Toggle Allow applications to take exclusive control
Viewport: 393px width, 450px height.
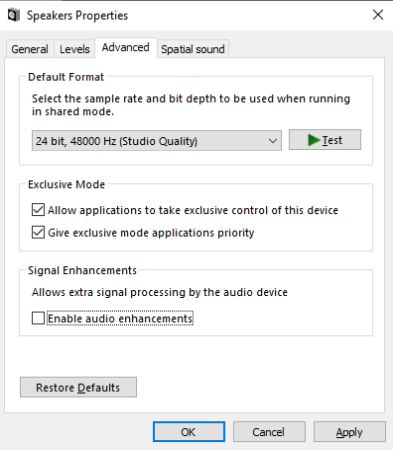click(x=38, y=210)
